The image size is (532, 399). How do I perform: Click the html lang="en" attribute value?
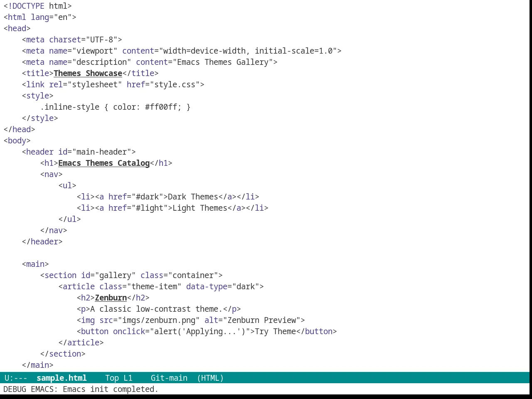coord(63,17)
